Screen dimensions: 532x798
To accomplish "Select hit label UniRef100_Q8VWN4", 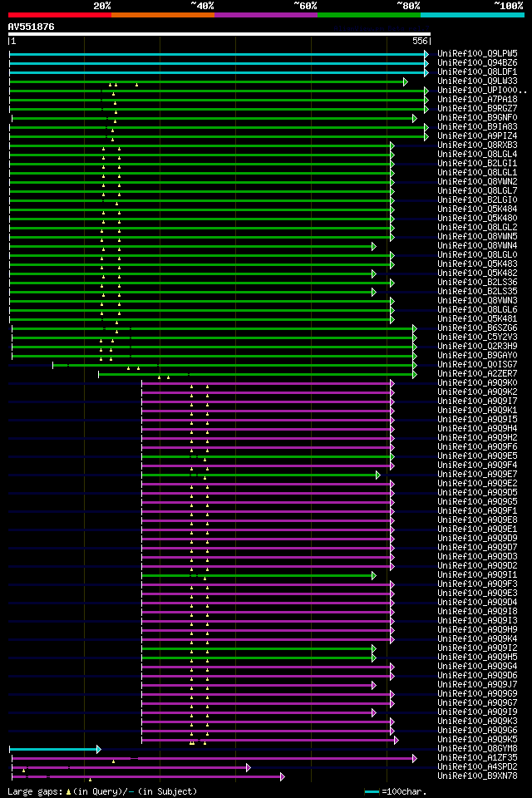I will pos(477,246).
